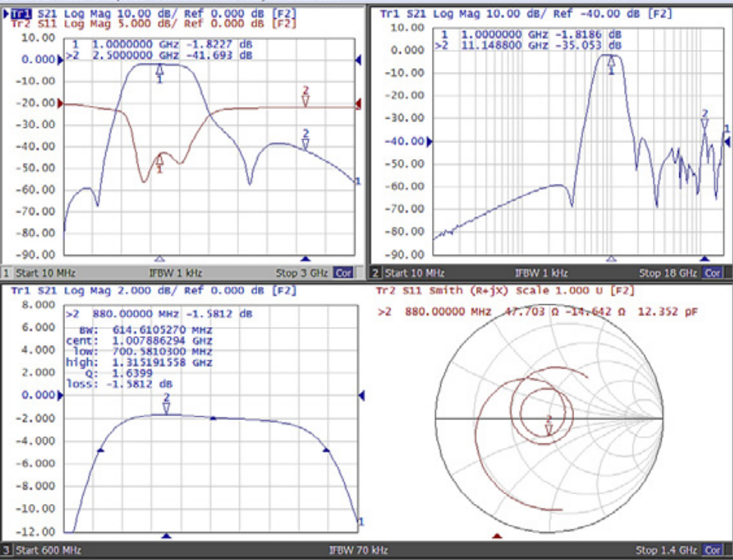
Task: Click marker 2 on the blue S21 trace in window 1
Action: point(306,140)
